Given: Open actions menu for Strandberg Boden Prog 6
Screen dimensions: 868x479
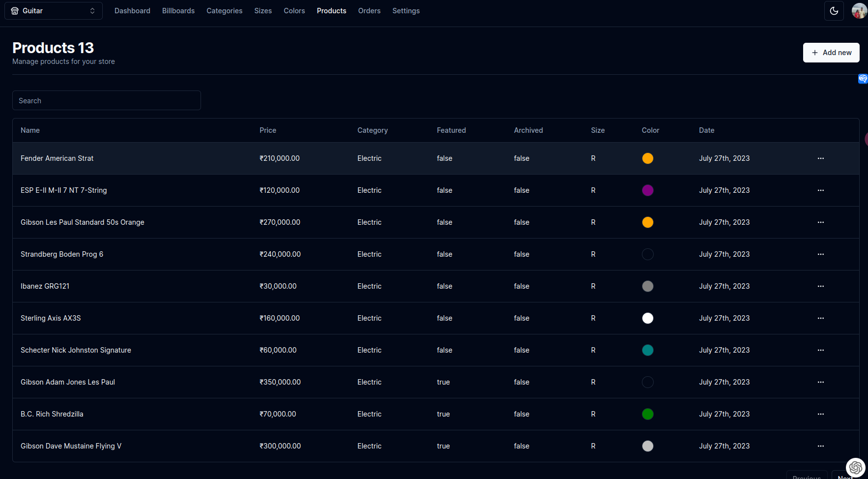Looking at the screenshot, I should (x=820, y=254).
